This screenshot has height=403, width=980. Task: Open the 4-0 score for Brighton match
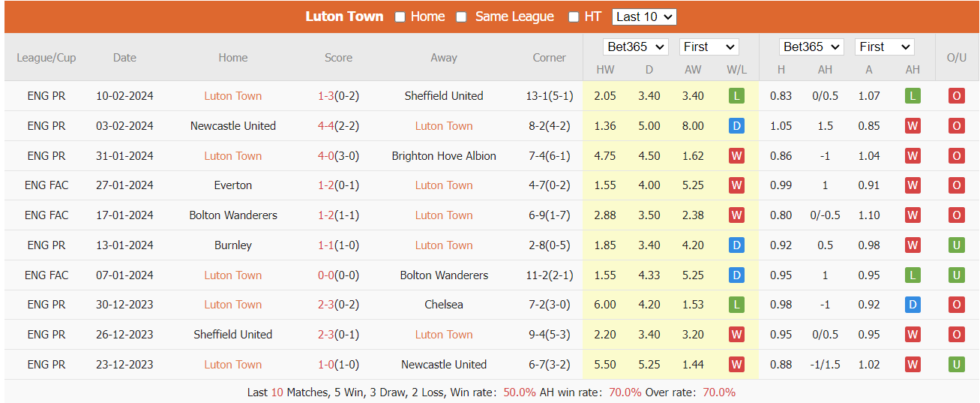coord(325,156)
